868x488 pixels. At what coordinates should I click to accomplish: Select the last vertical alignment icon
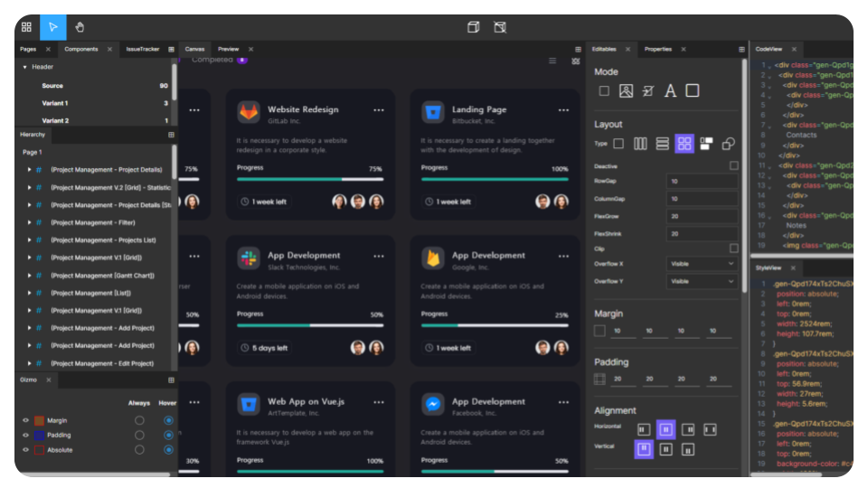pos(688,450)
